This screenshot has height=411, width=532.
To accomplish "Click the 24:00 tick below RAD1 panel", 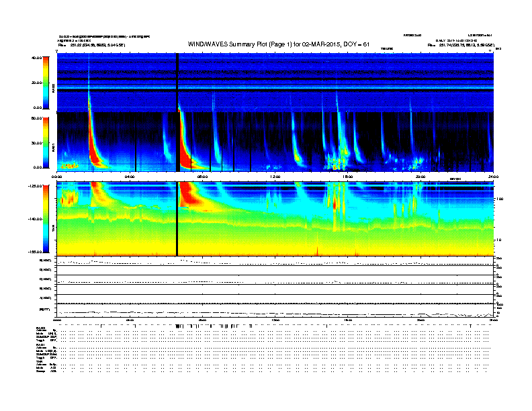I will coord(492,177).
